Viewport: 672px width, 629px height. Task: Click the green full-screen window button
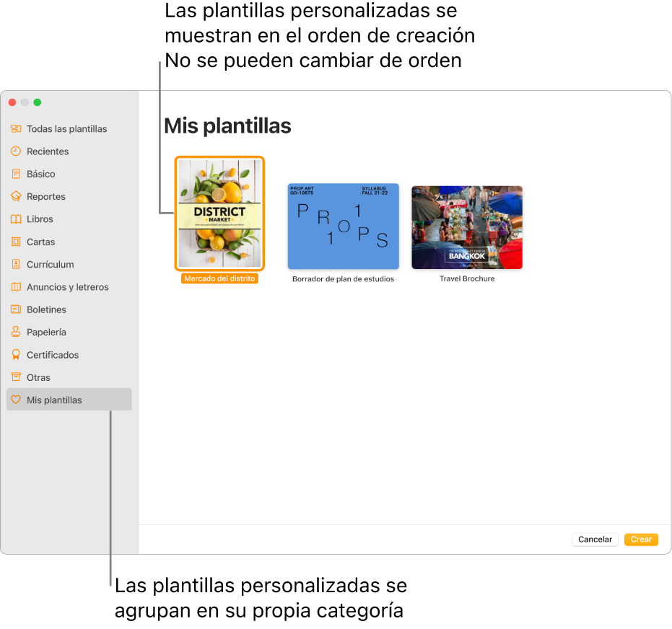[x=38, y=102]
